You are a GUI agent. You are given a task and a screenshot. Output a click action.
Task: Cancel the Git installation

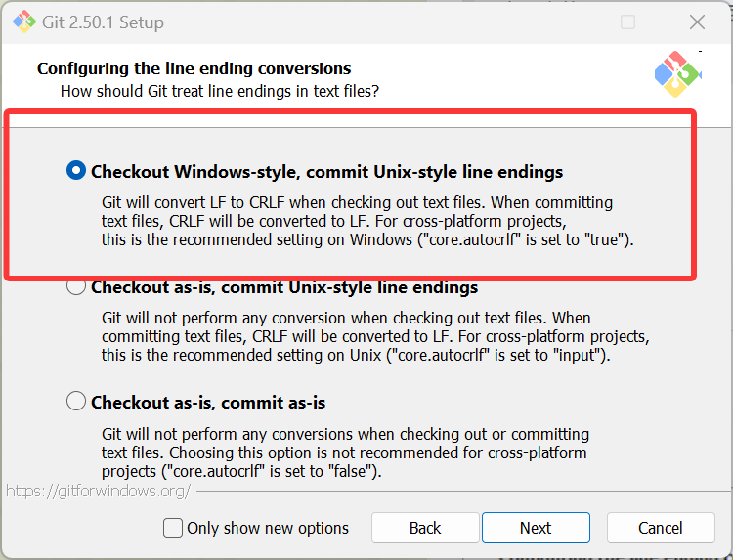[x=660, y=528]
